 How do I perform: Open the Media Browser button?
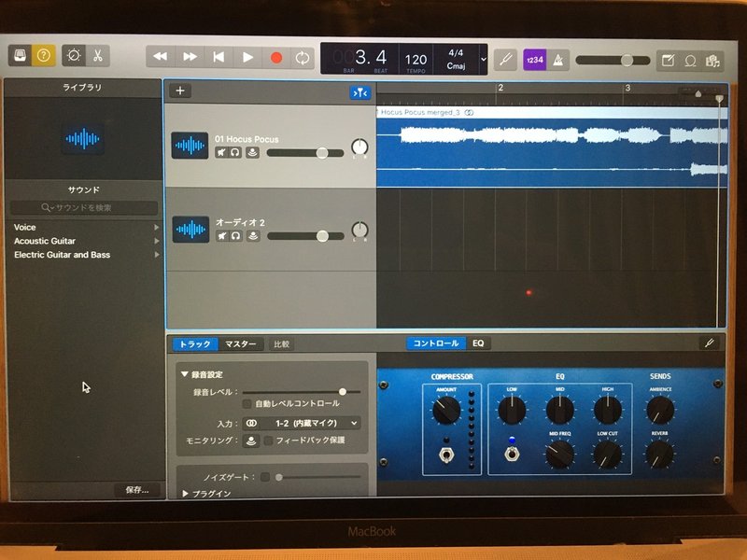point(712,61)
